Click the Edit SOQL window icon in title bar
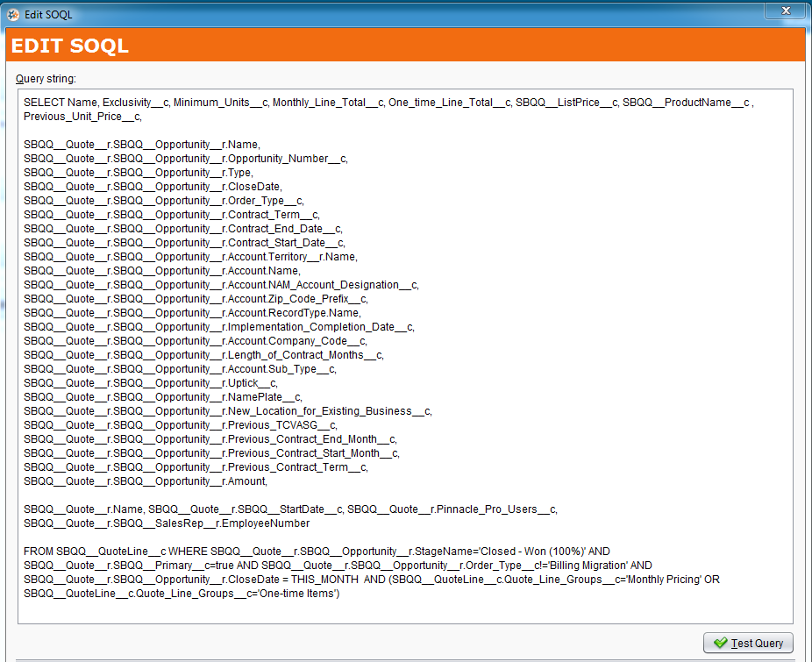 tap(13, 14)
